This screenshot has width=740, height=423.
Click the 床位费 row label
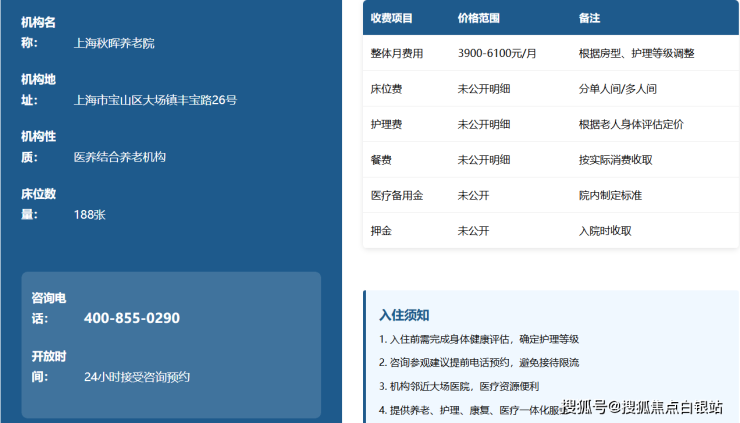(x=386, y=89)
